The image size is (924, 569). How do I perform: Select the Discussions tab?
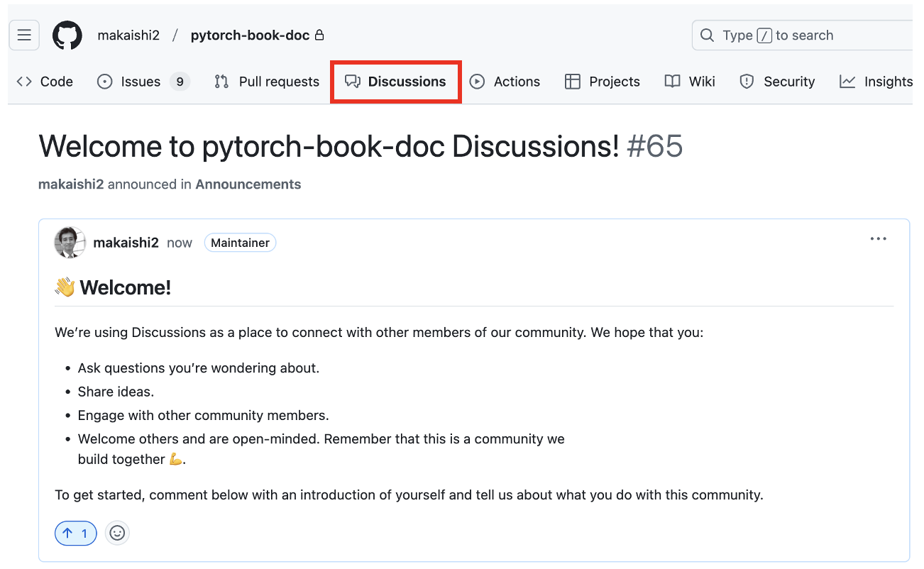(x=396, y=82)
